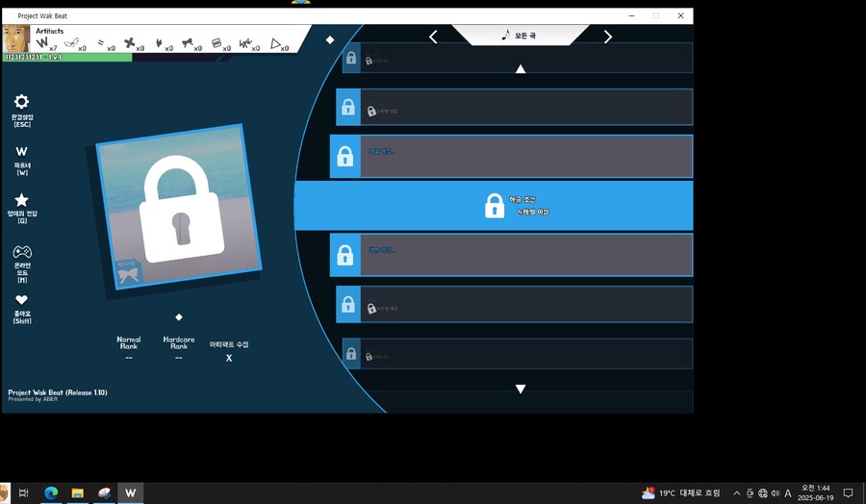Select the music note all-songs tab
Screen dimensions: 866x504
click(x=520, y=36)
